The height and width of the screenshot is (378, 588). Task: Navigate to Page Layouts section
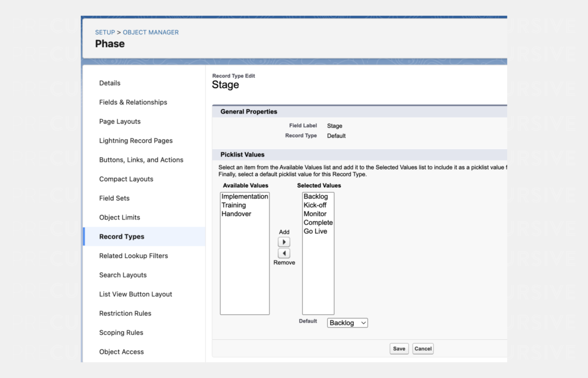point(120,121)
